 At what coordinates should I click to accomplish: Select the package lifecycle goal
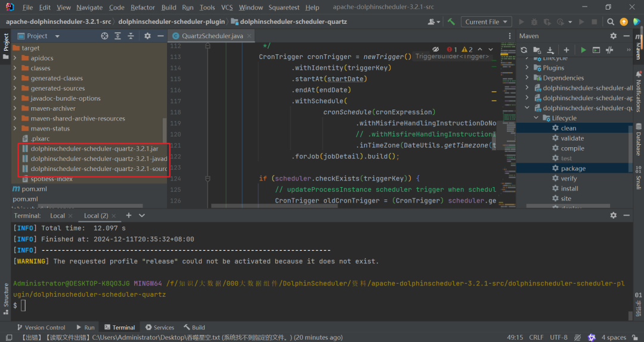pos(572,169)
